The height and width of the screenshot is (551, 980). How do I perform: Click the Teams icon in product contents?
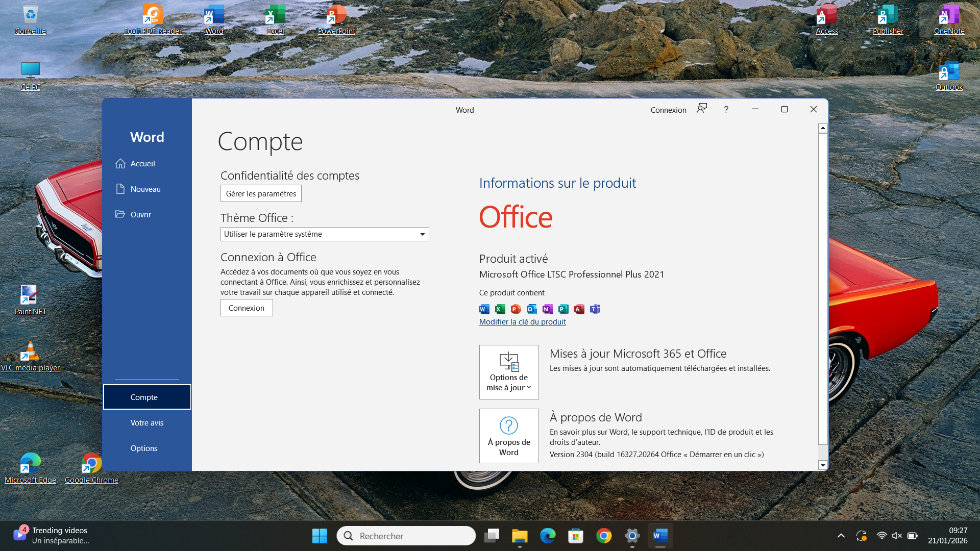pyautogui.click(x=595, y=309)
